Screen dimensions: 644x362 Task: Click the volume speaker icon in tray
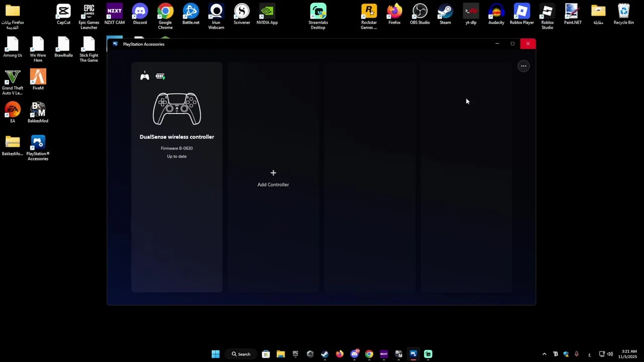pos(610,354)
